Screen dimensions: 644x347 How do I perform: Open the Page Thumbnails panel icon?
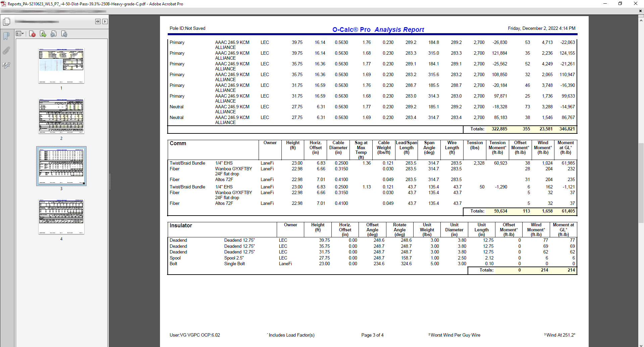point(6,22)
